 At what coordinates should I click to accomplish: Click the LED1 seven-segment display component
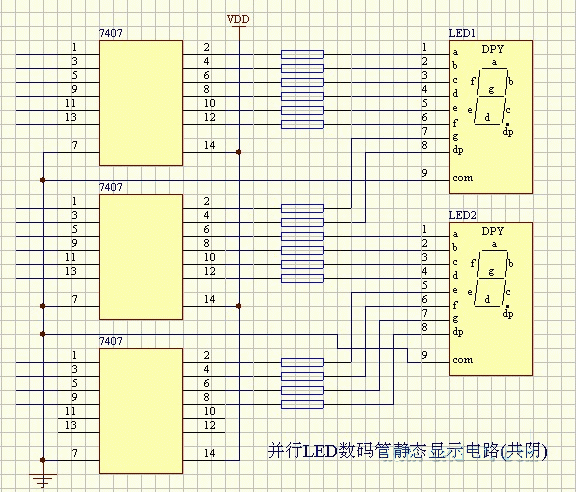point(491,117)
